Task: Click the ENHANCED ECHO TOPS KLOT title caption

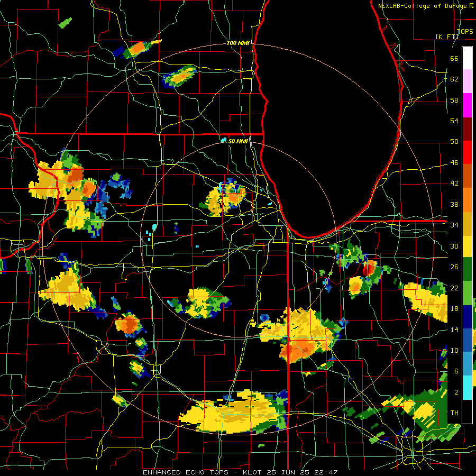Action: point(240,472)
